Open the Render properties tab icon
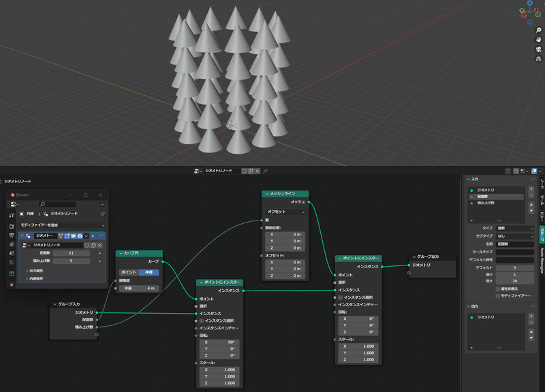The width and height of the screenshot is (545, 392). click(x=12, y=226)
